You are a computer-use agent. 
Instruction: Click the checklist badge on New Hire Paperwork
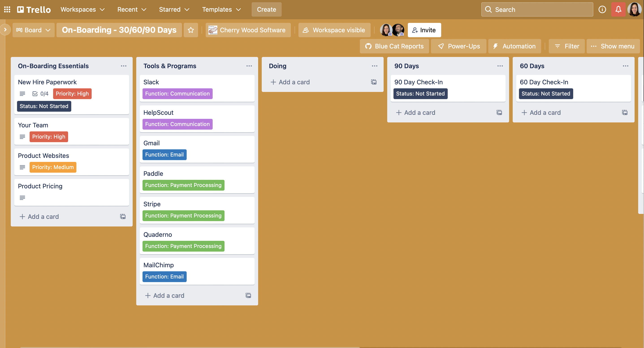[x=40, y=94]
